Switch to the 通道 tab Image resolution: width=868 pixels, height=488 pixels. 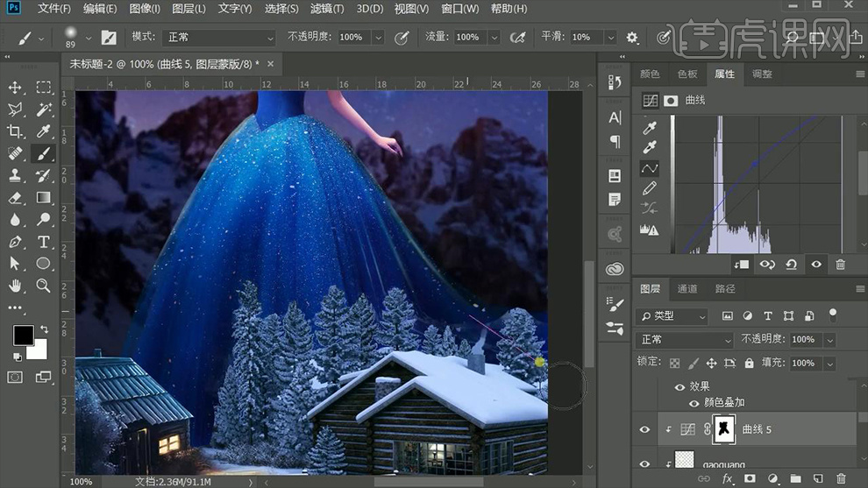[x=687, y=288]
